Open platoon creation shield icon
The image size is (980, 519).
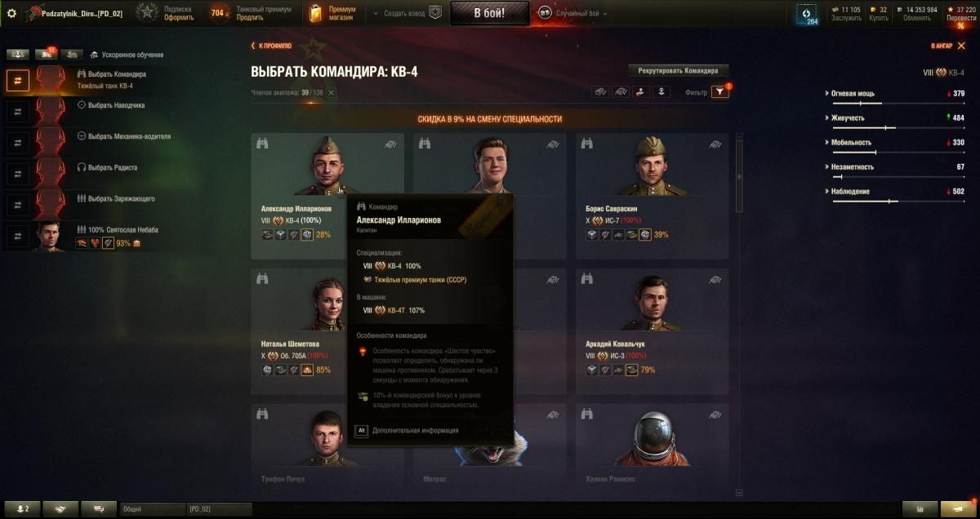click(x=435, y=13)
